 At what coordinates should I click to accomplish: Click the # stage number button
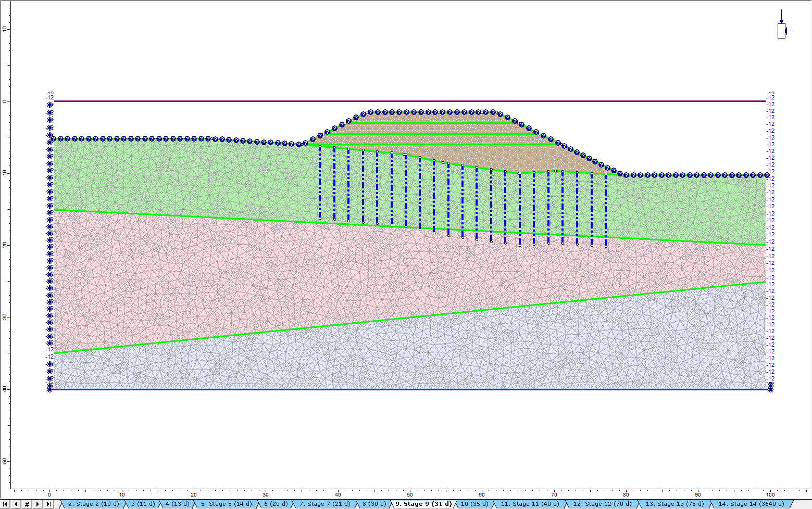27,504
